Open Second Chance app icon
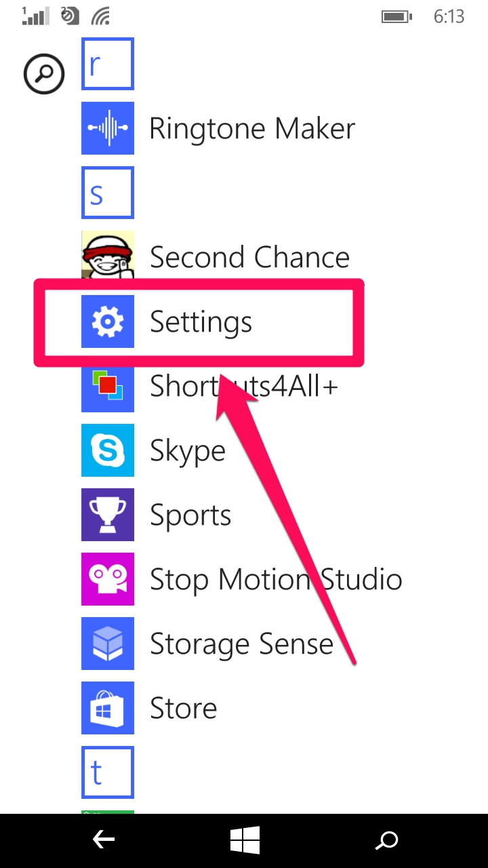This screenshot has height=868, width=488. coord(108,257)
